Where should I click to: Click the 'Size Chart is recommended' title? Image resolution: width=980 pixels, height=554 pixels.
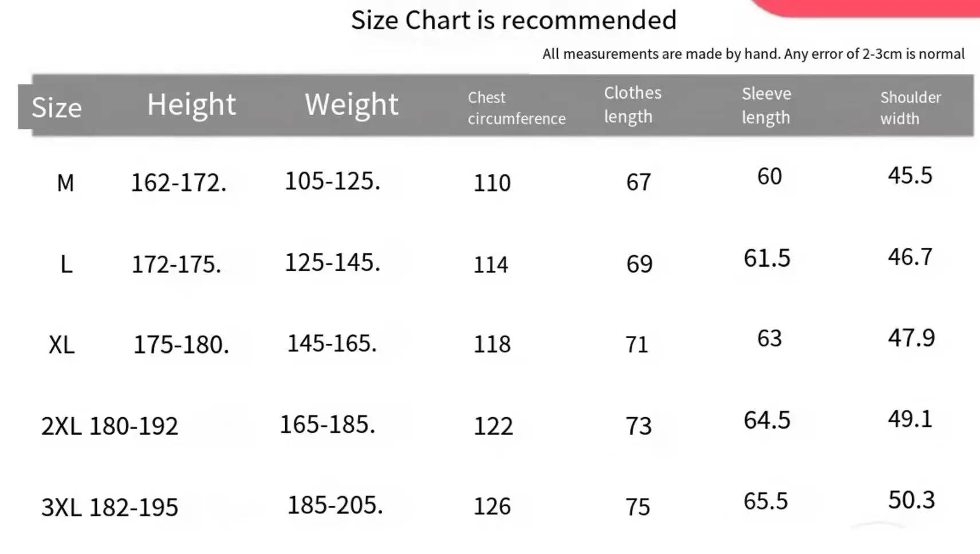[514, 21]
